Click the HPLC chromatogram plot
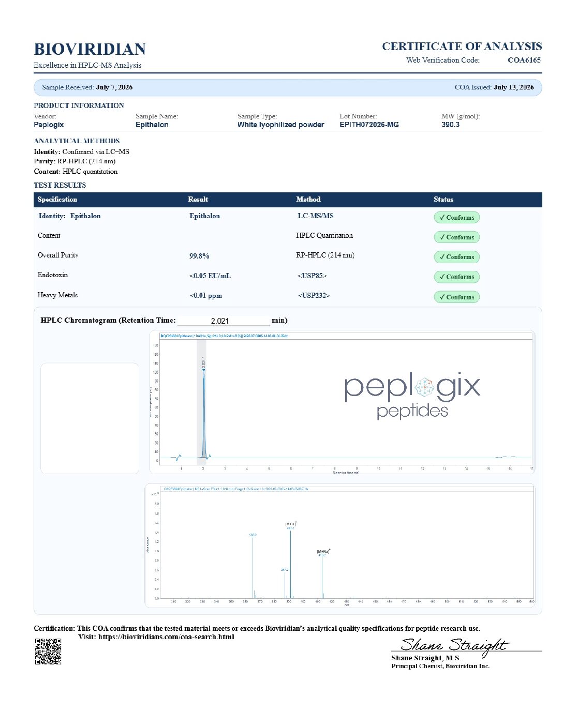 click(x=342, y=402)
